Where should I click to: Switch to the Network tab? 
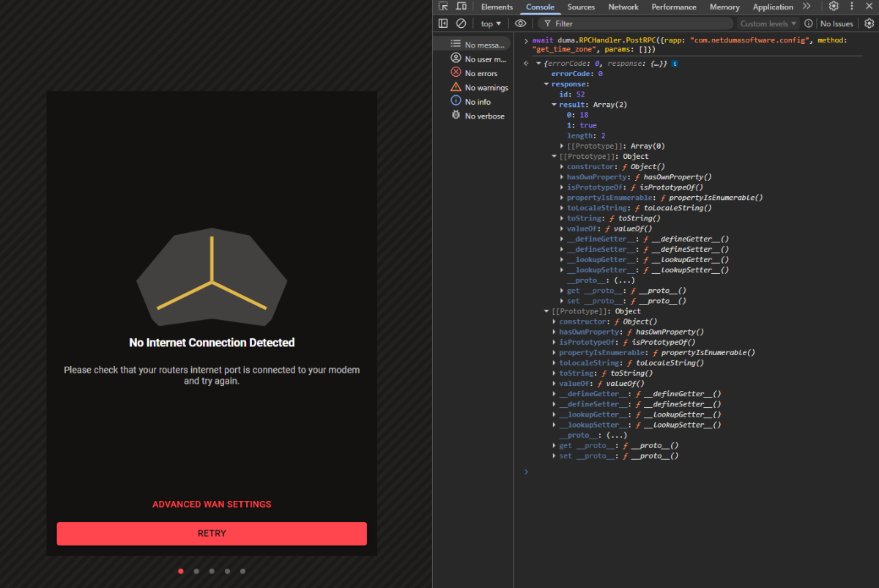click(623, 7)
